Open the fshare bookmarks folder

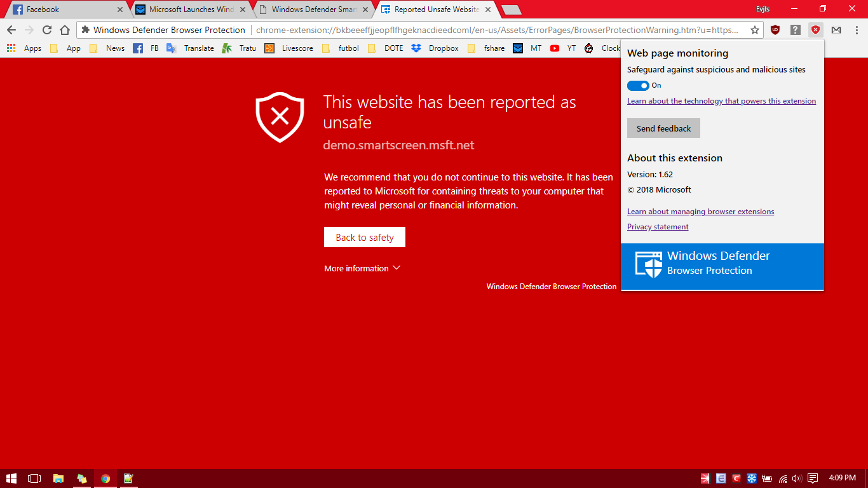[485, 48]
